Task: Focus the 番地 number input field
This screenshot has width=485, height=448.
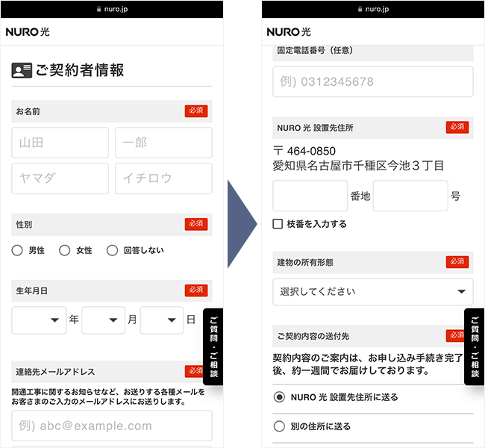Action: click(x=310, y=196)
